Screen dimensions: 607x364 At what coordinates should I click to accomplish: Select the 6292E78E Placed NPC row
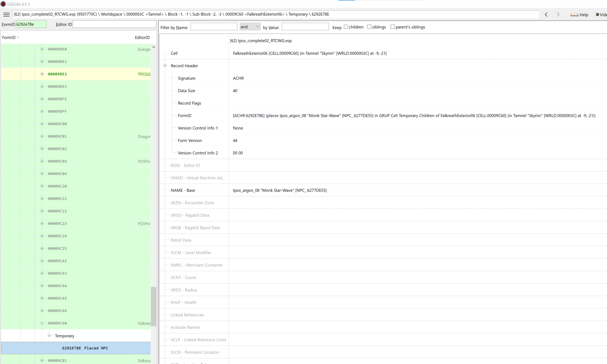76,348
